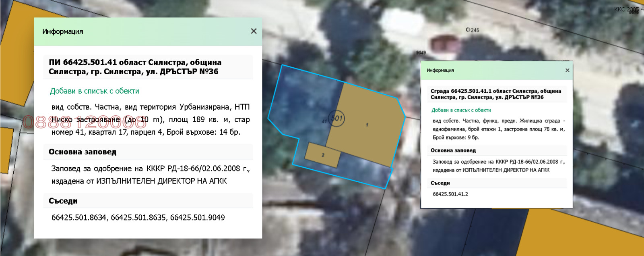Screen dimensions: 644x256
Task: Click the circled 501 district label
Action: [x=337, y=118]
